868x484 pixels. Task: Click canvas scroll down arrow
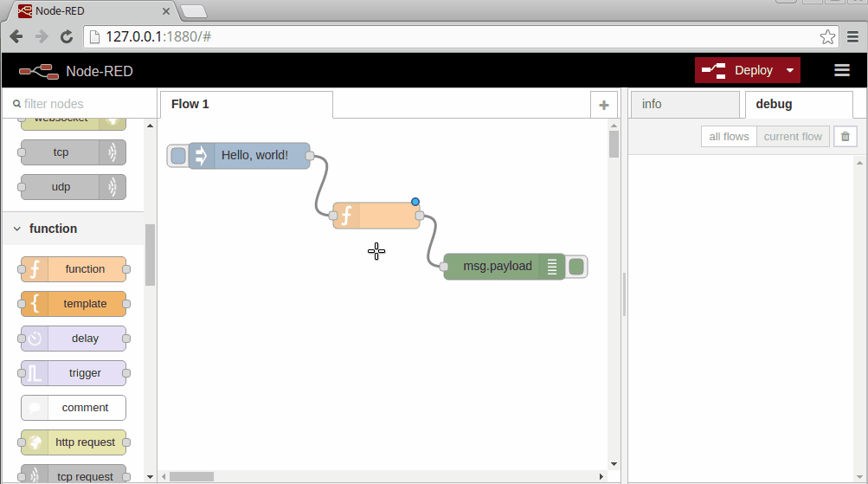(x=614, y=464)
